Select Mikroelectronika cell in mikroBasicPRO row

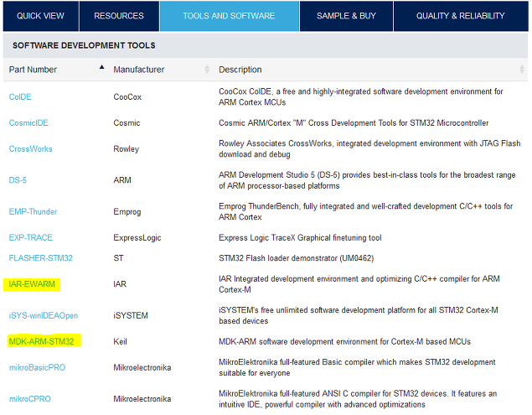coord(142,367)
